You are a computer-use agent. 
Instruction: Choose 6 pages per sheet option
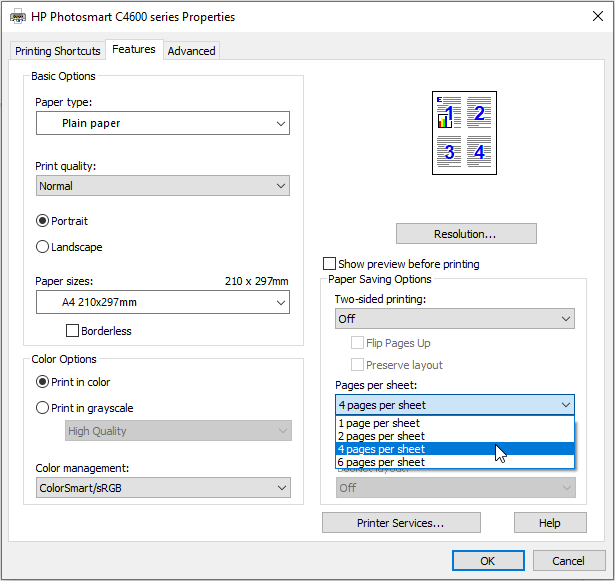point(381,462)
